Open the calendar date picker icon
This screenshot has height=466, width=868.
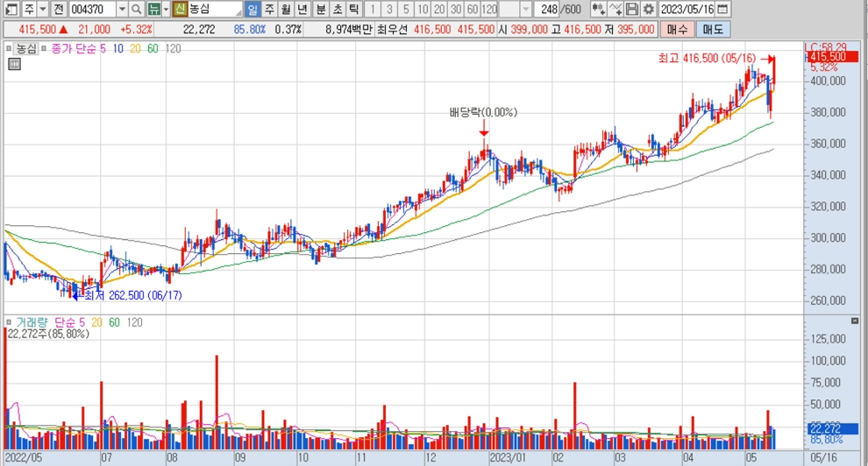(722, 9)
